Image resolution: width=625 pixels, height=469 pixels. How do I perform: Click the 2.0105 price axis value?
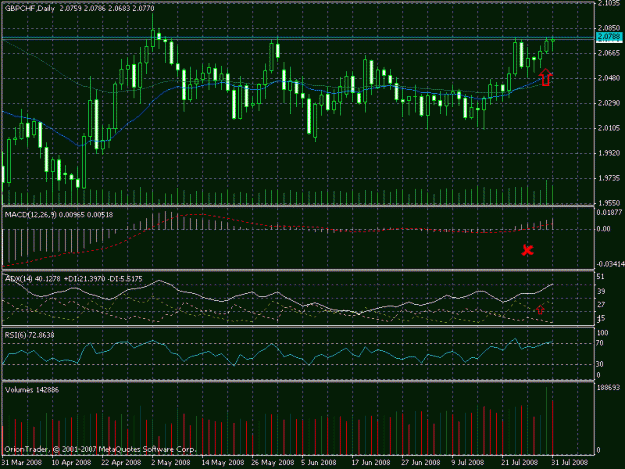click(x=609, y=128)
